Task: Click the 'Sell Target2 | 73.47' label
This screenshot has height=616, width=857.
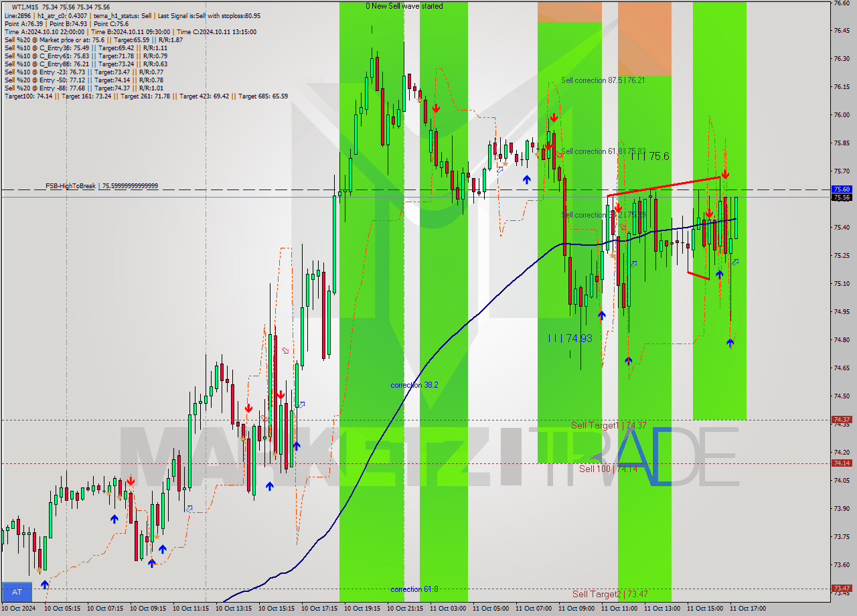Action: pos(610,594)
